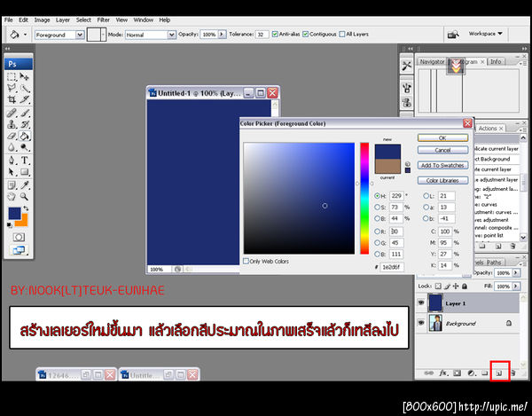Open the Opacity slider arrow in options bar
The width and height of the screenshot is (532, 416).
pos(222,35)
